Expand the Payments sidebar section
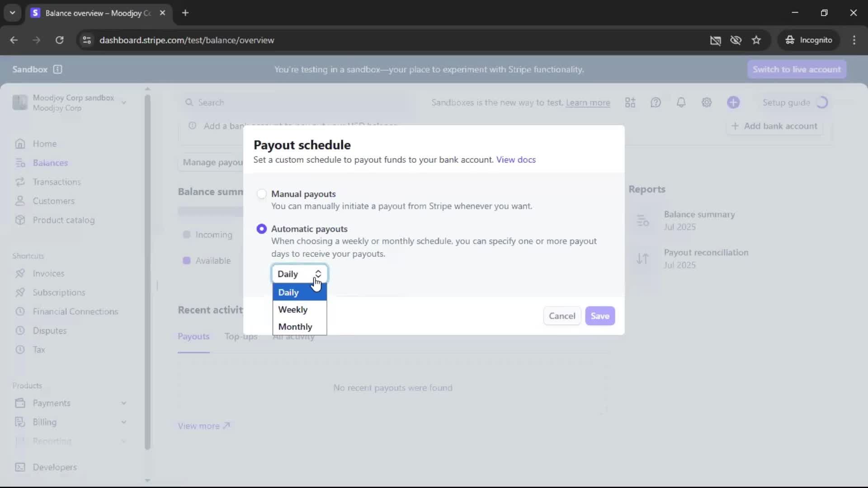Screen dimensions: 868x488 123,403
